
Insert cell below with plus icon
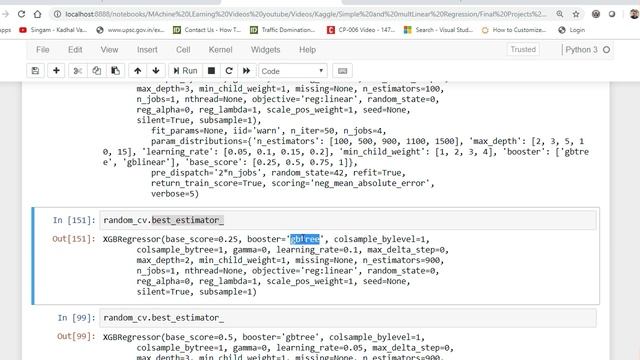click(x=56, y=71)
